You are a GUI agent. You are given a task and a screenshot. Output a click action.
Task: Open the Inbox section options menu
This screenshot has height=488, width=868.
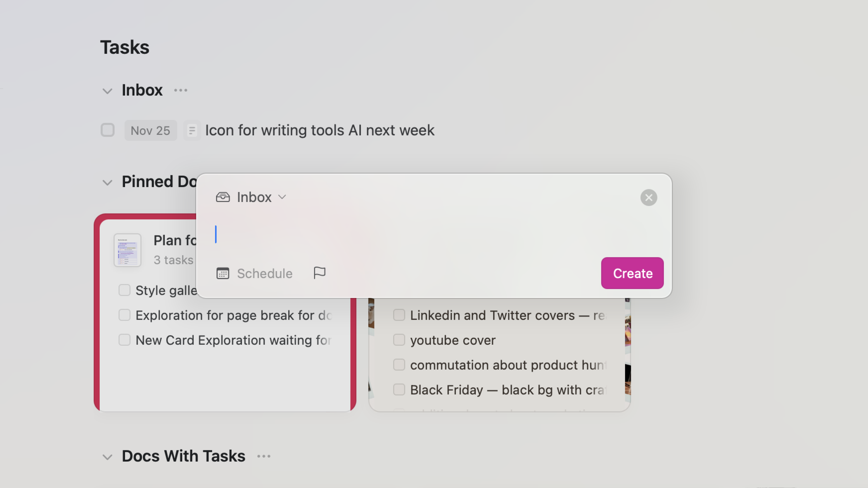[x=180, y=90]
